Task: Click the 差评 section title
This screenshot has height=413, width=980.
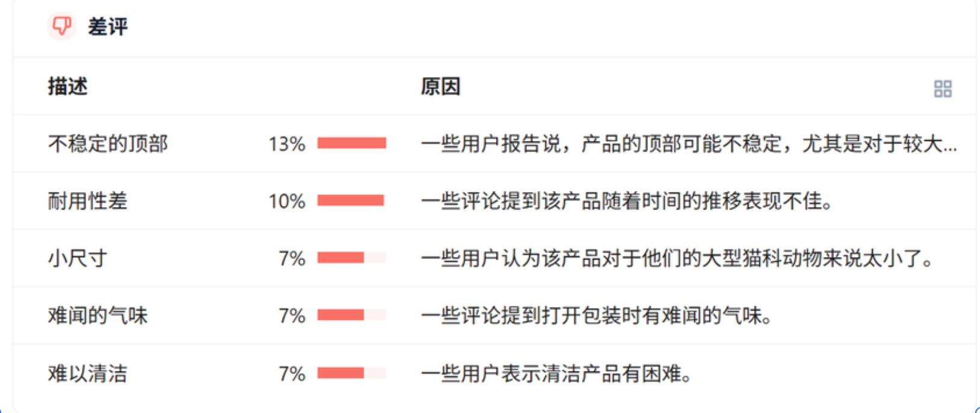Action: click(108, 26)
